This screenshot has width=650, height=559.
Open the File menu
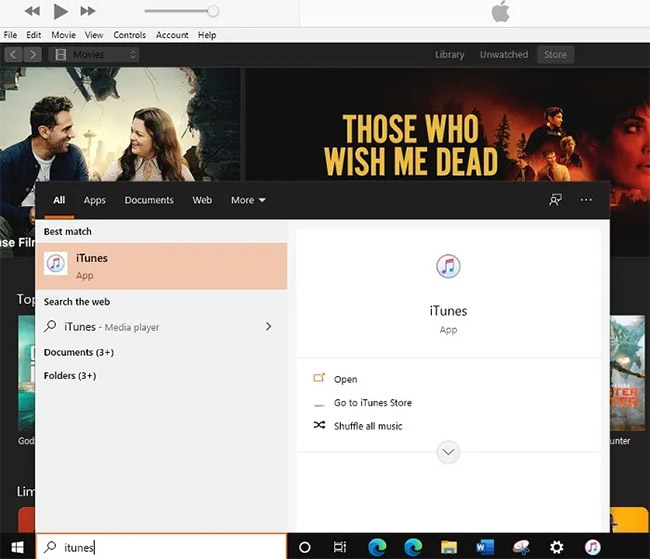tap(10, 35)
